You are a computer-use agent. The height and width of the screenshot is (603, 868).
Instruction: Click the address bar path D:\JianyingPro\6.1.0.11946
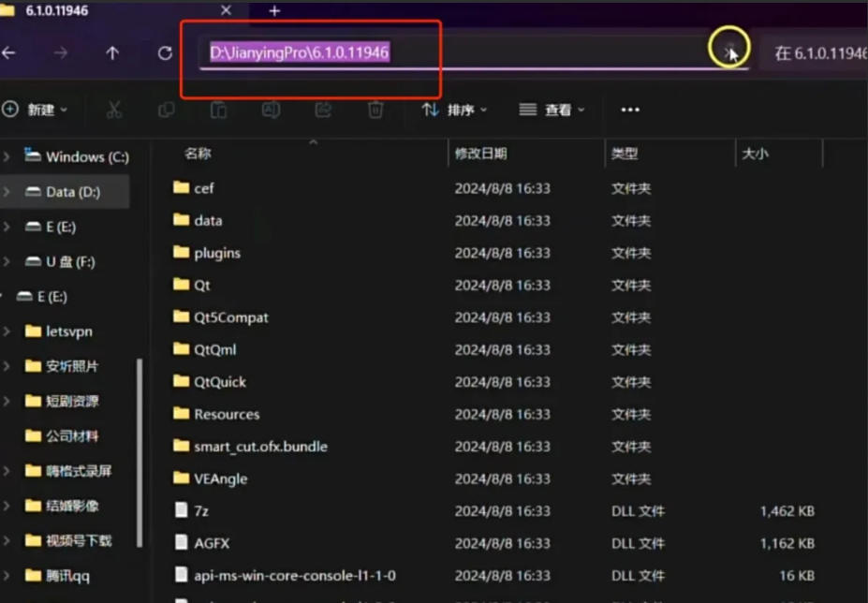pyautogui.click(x=300, y=52)
